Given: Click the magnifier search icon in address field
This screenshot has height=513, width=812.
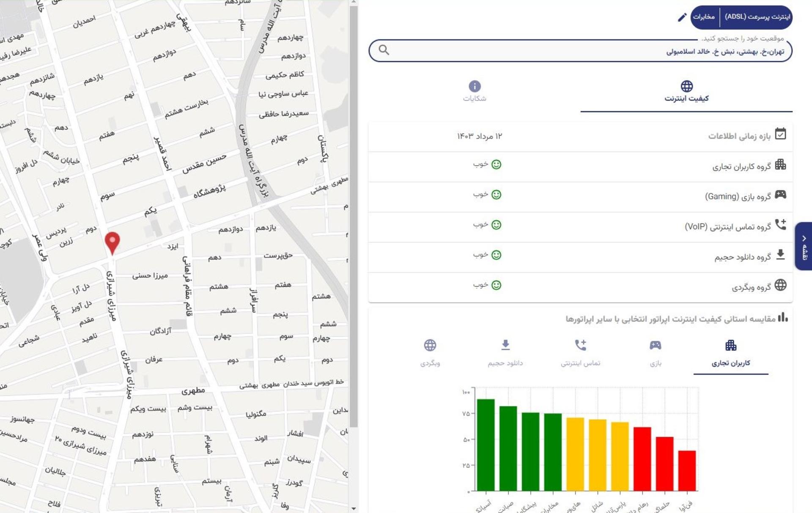Looking at the screenshot, I should coord(384,50).
